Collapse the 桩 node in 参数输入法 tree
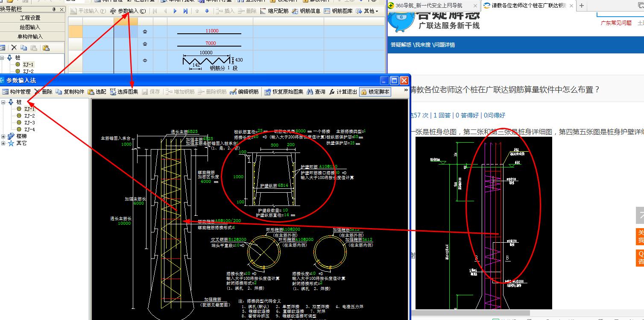The width and height of the screenshot is (644, 320). (3, 102)
